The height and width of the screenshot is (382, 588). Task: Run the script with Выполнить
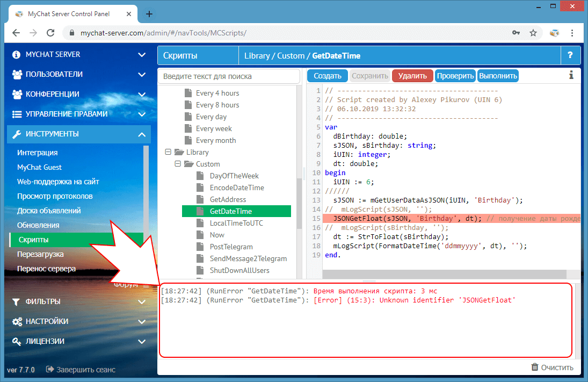pos(497,76)
